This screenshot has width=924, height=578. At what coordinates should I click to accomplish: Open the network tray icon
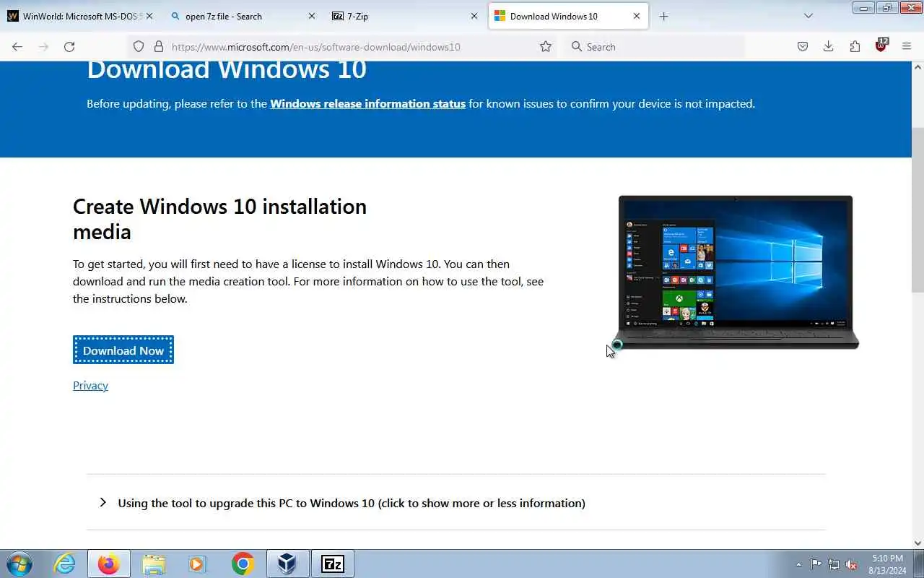[834, 564]
